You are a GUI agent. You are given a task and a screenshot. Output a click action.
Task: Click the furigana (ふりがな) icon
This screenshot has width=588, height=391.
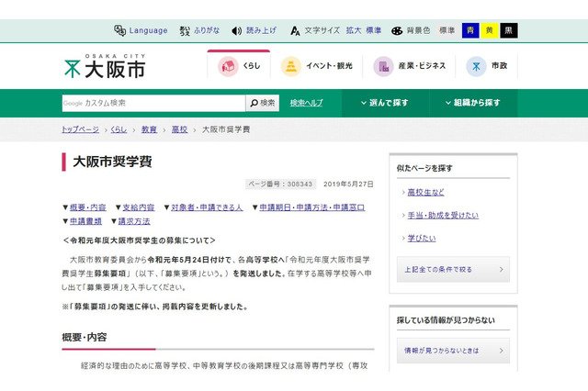185,30
